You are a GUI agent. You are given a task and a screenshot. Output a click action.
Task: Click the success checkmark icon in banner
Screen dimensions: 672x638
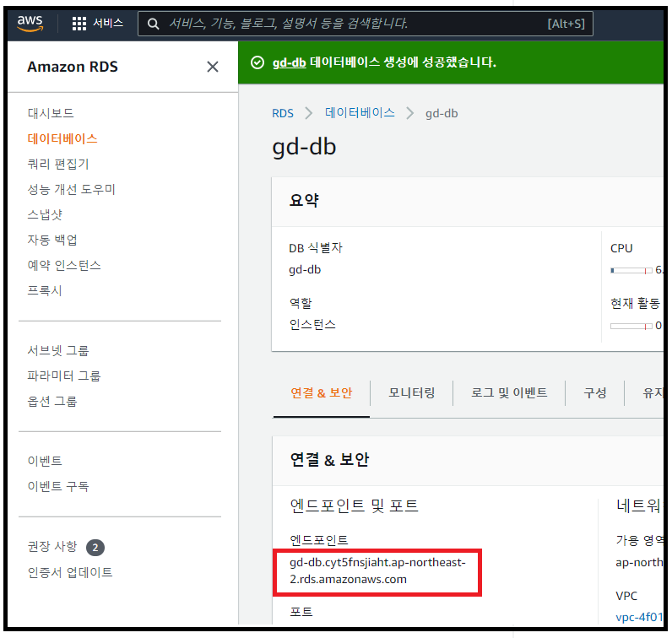click(x=257, y=62)
